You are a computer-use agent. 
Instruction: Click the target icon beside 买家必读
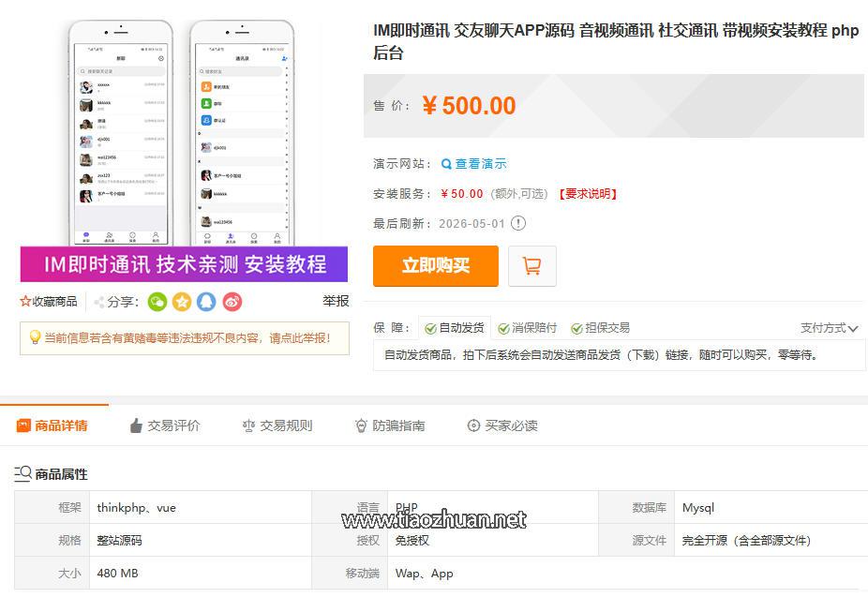click(474, 425)
